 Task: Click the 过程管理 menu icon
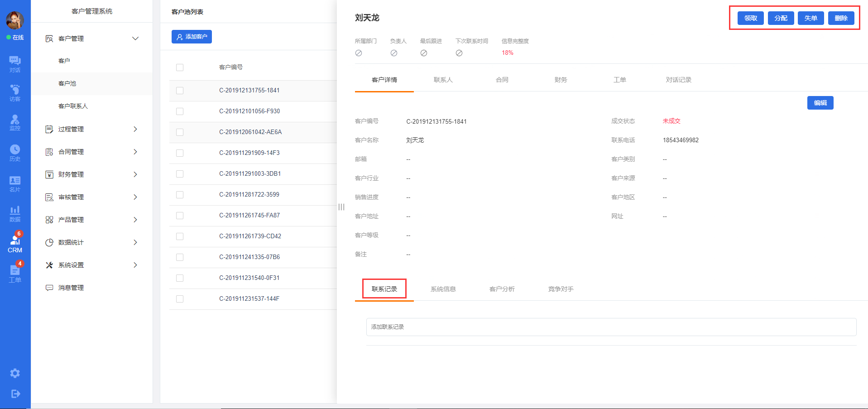[x=49, y=129]
